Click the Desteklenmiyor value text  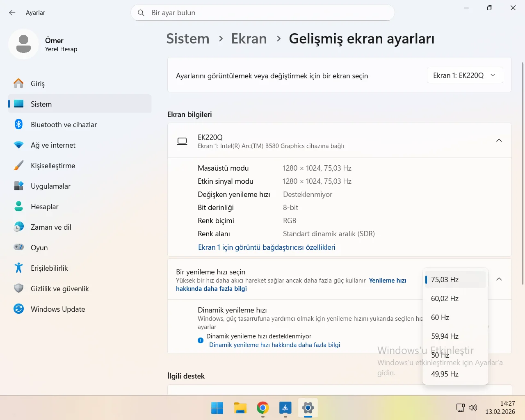click(308, 194)
